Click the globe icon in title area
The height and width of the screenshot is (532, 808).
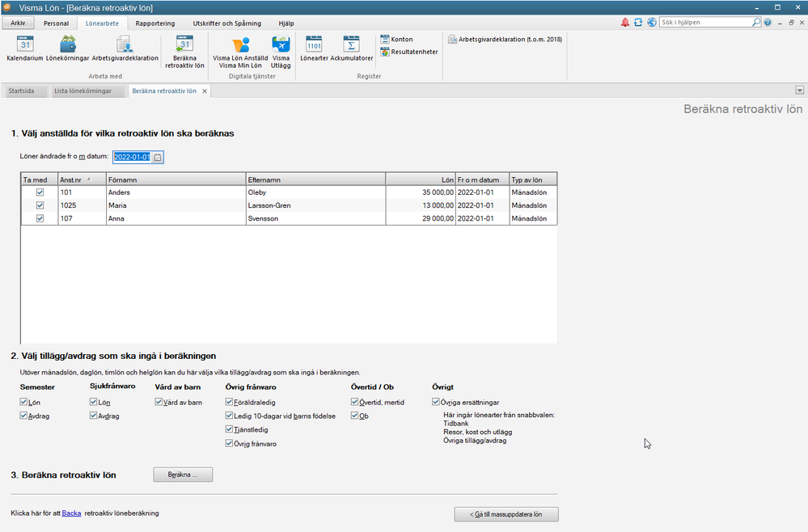click(x=652, y=22)
